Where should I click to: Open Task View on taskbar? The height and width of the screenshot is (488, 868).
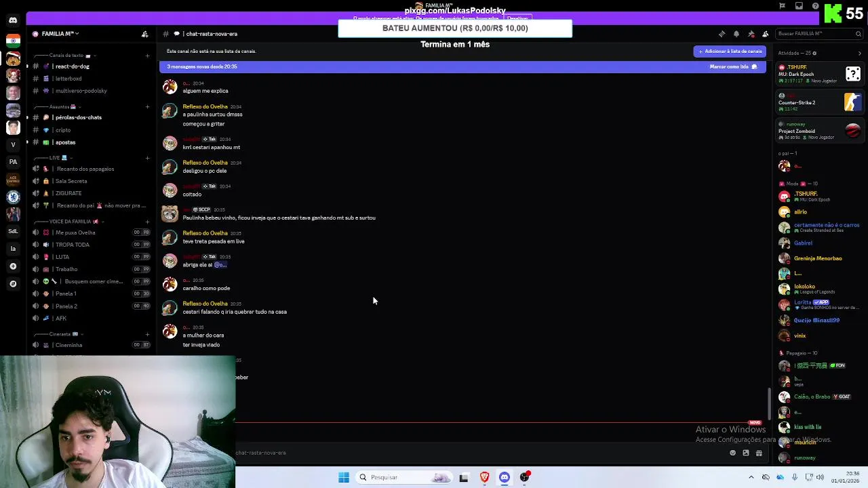(464, 477)
